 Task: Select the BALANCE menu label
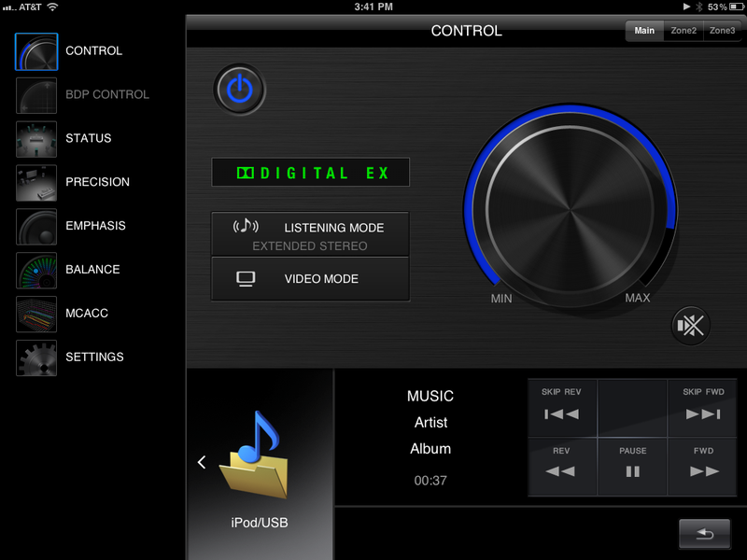(x=92, y=270)
